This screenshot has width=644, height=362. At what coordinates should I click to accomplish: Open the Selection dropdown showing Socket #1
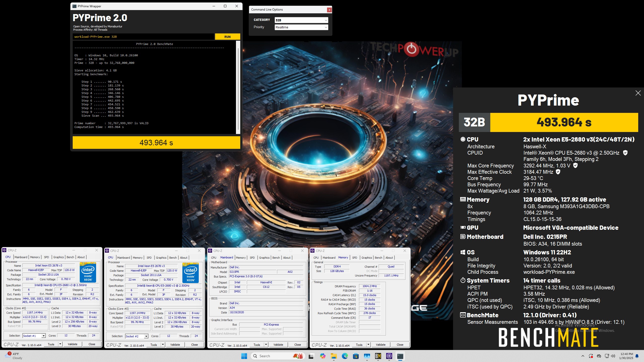34,336
